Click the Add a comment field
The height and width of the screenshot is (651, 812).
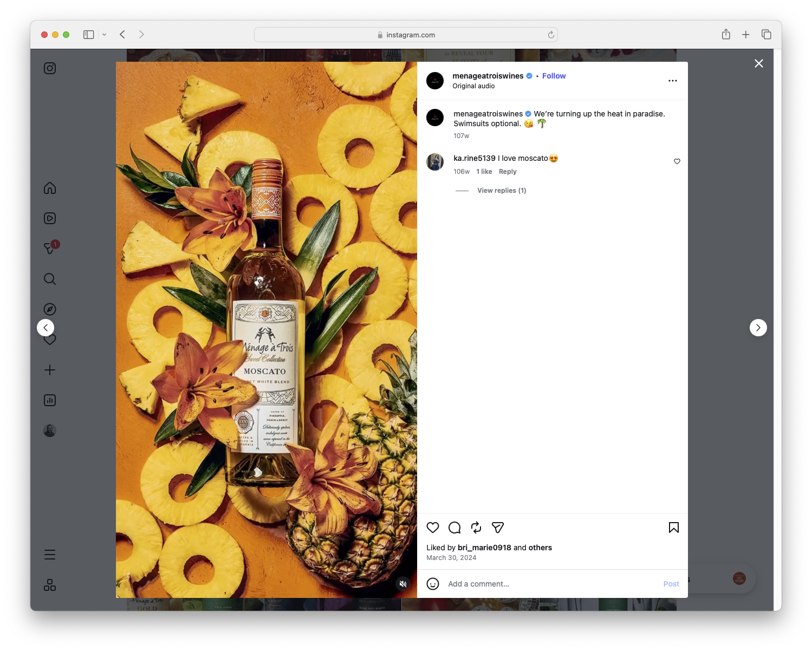pyautogui.click(x=551, y=584)
